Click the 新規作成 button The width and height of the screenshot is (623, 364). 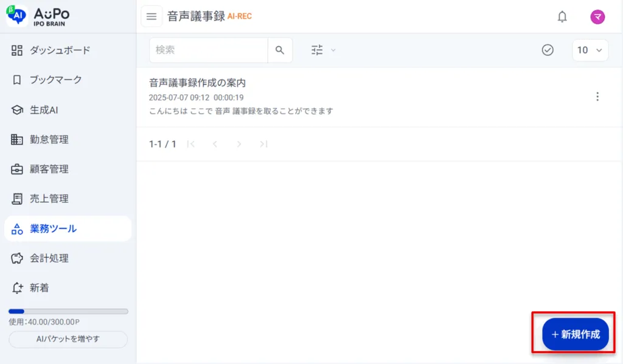pos(576,334)
